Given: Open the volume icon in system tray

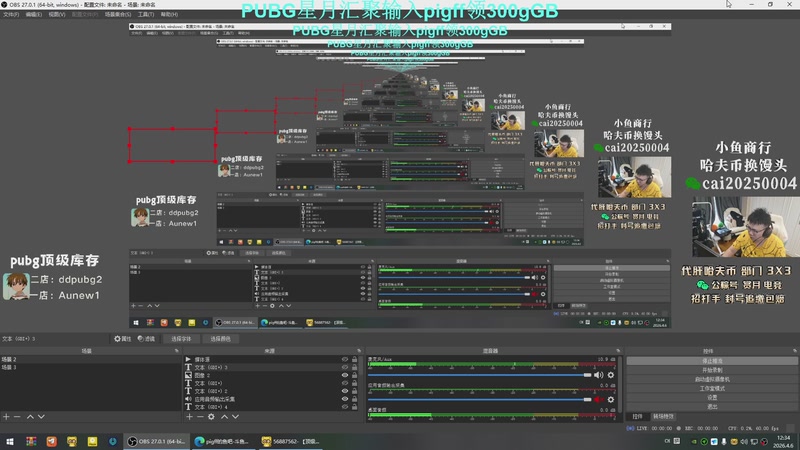Looking at the screenshot, I should tap(744, 441).
